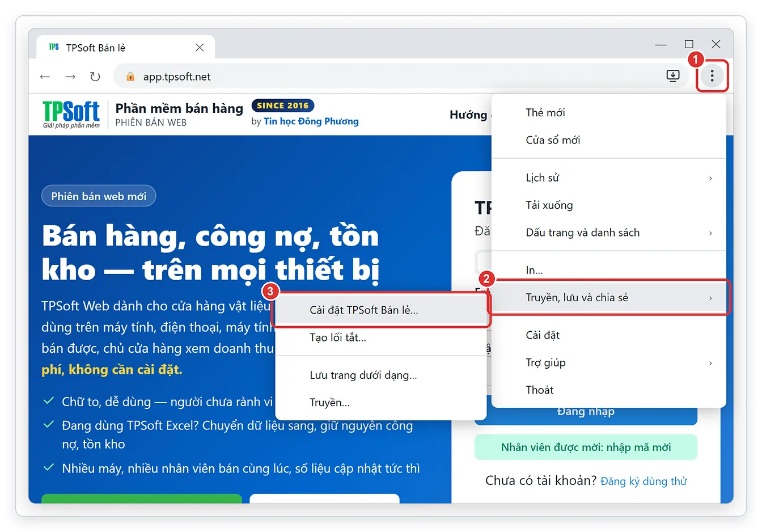Click Cài đặt TPSoft Bán lẻ...

pos(381,310)
